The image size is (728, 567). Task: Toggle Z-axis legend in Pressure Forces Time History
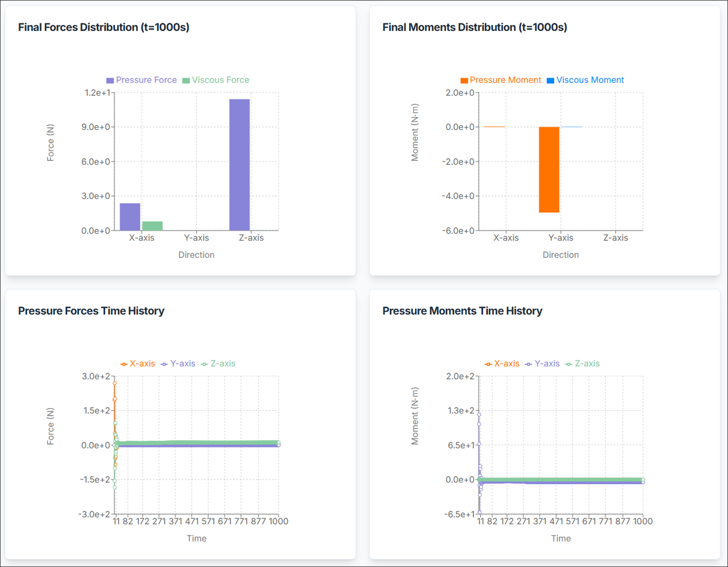tap(218, 364)
